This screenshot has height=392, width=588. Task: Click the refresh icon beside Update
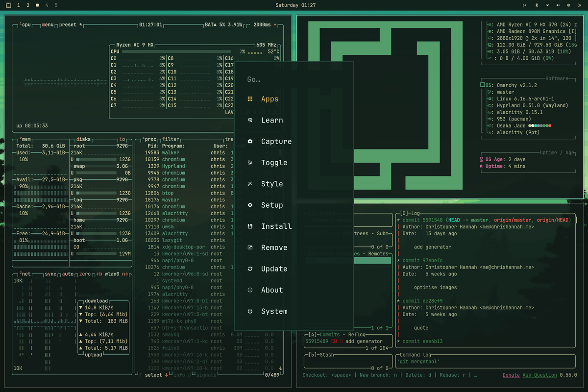click(x=250, y=269)
